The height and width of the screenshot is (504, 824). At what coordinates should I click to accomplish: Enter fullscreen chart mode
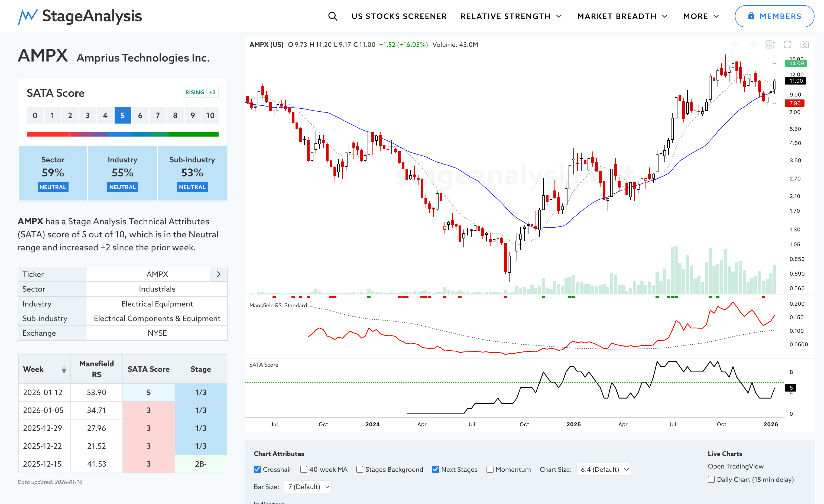(x=787, y=44)
